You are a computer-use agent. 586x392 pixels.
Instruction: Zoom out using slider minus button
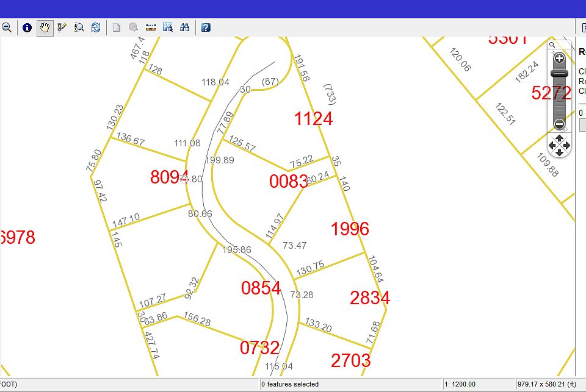click(559, 124)
